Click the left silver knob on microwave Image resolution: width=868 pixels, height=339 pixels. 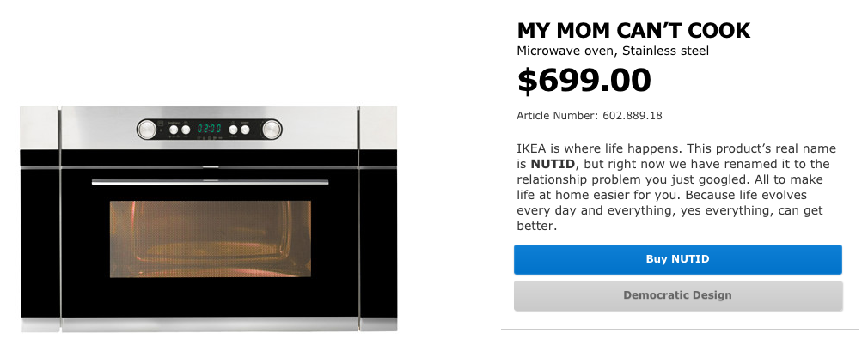(147, 130)
